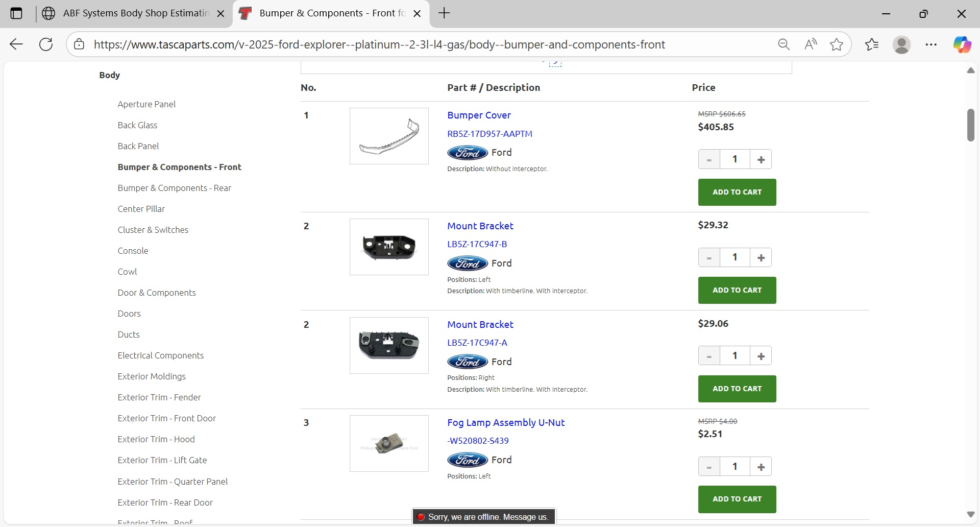Increase Bumper Cover quantity with plus
Screen dimensions: 980x527
point(761,159)
